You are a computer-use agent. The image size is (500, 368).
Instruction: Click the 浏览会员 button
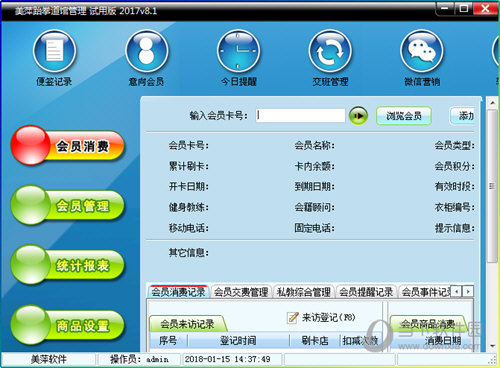click(404, 116)
